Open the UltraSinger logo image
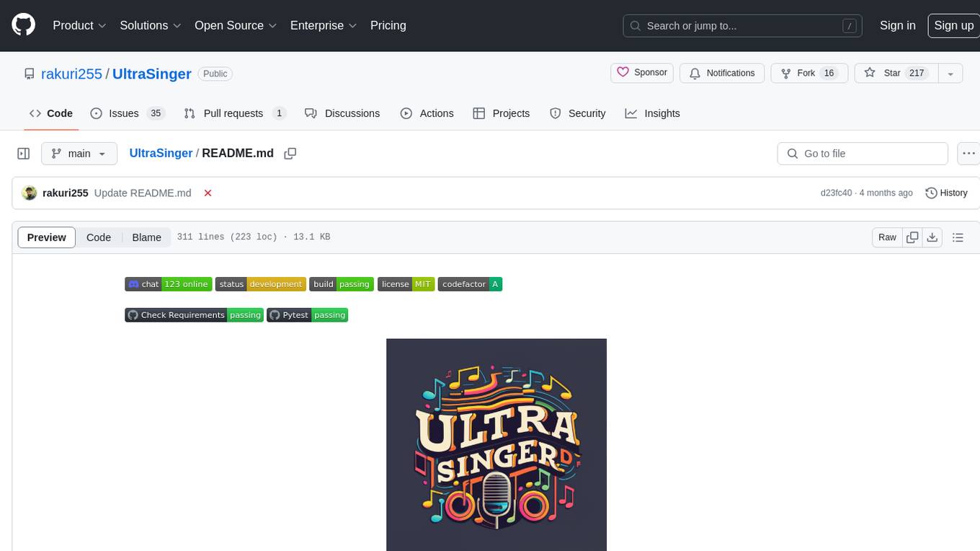The image size is (980, 551). (x=496, y=444)
